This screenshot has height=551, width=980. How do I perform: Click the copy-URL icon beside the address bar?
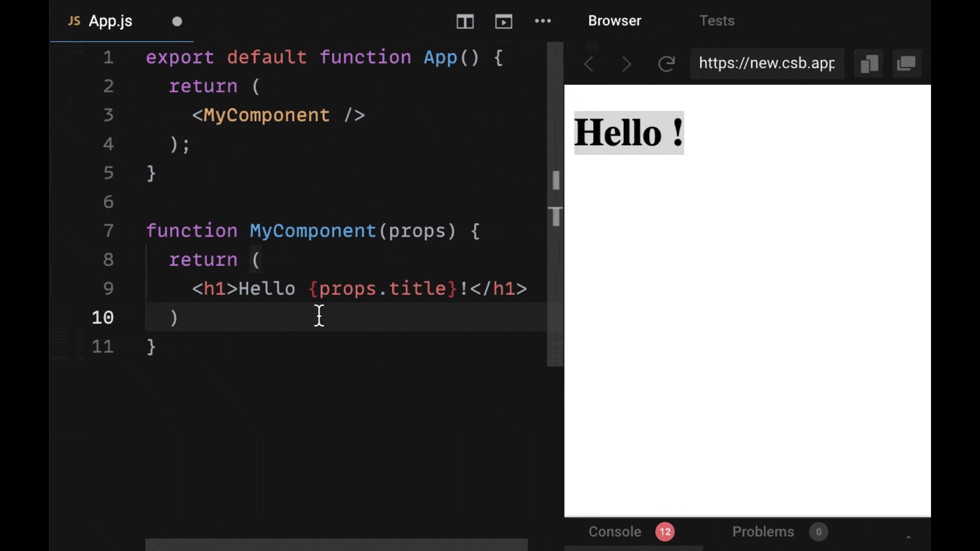[869, 63]
